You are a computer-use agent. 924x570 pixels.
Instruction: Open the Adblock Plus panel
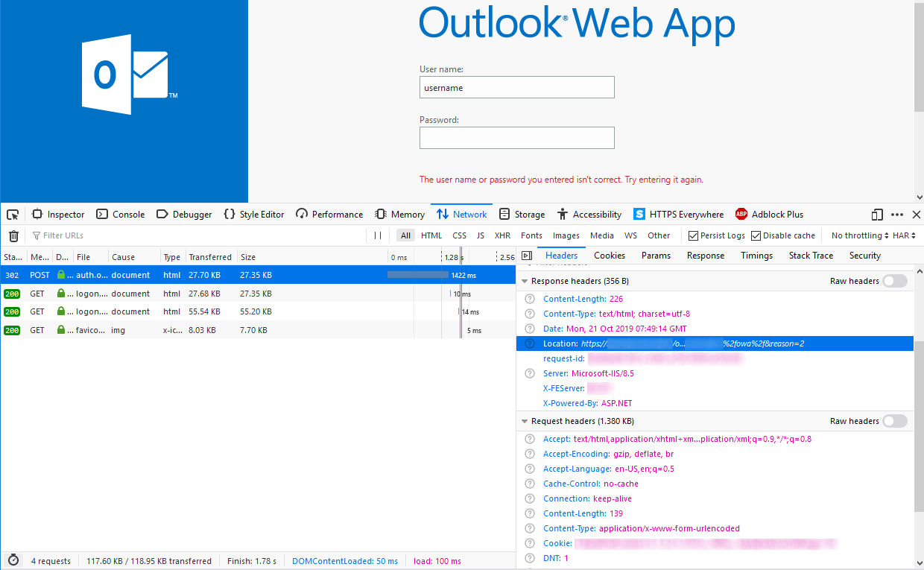pos(770,215)
